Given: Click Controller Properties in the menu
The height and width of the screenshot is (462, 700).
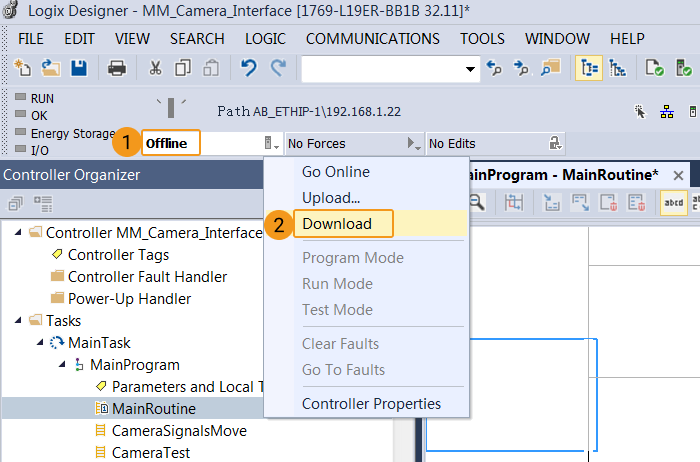Looking at the screenshot, I should (x=371, y=404).
